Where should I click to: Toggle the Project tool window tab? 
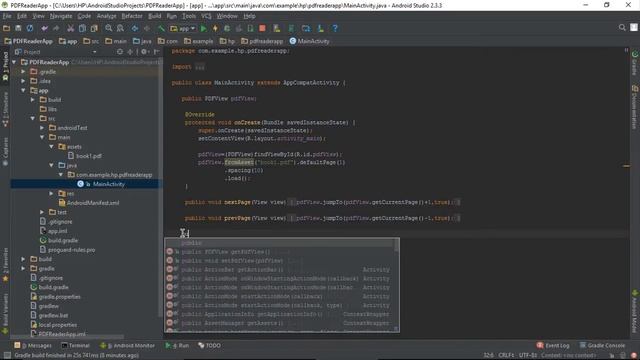point(5,65)
